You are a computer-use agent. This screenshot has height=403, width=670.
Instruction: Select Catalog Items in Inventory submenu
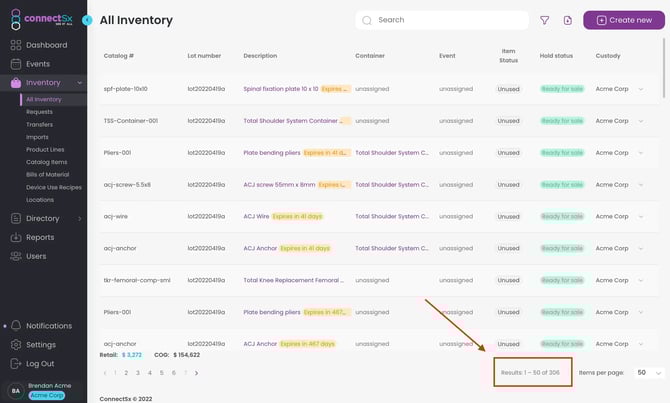click(x=47, y=162)
